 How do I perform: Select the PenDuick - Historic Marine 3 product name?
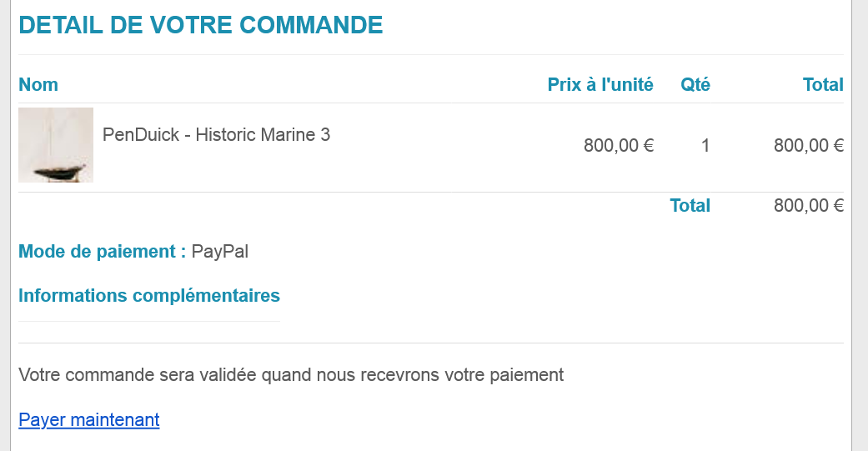[x=216, y=134]
